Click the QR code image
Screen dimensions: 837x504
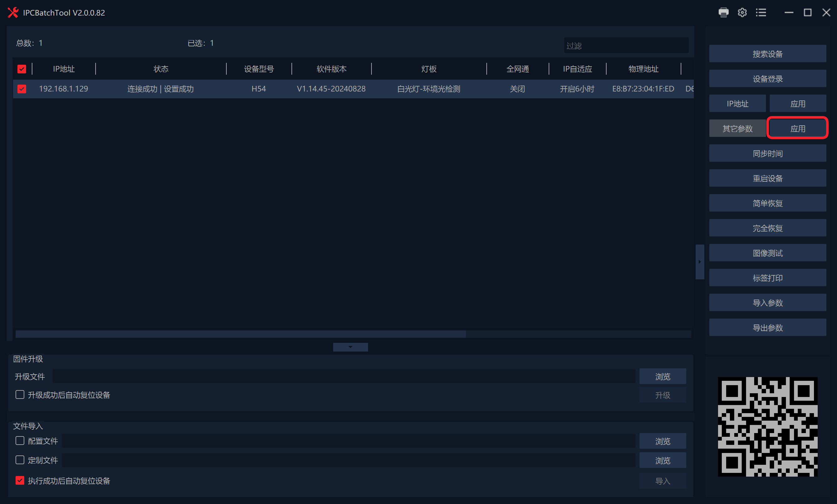pyautogui.click(x=767, y=426)
